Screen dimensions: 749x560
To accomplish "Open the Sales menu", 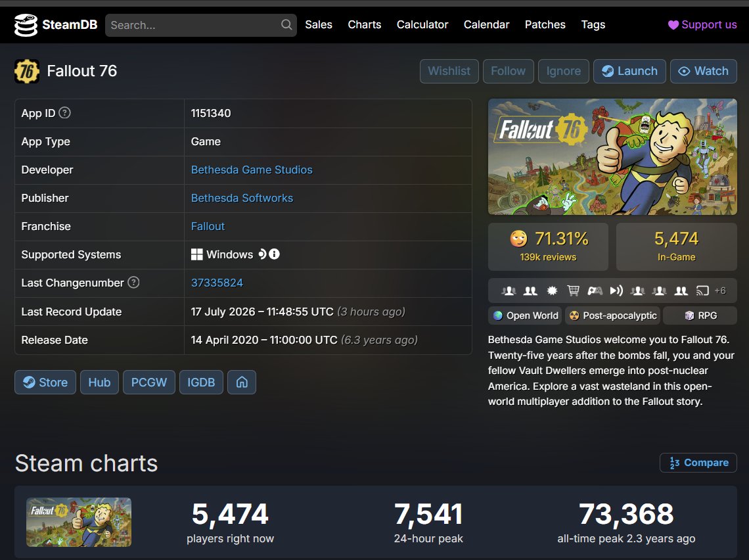I will [319, 25].
